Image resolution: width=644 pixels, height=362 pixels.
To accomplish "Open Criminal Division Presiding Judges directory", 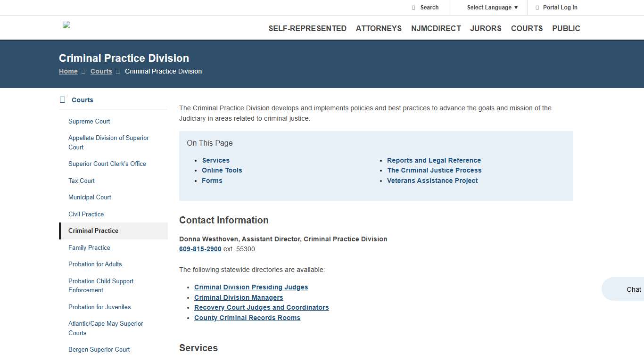I will 251,287.
